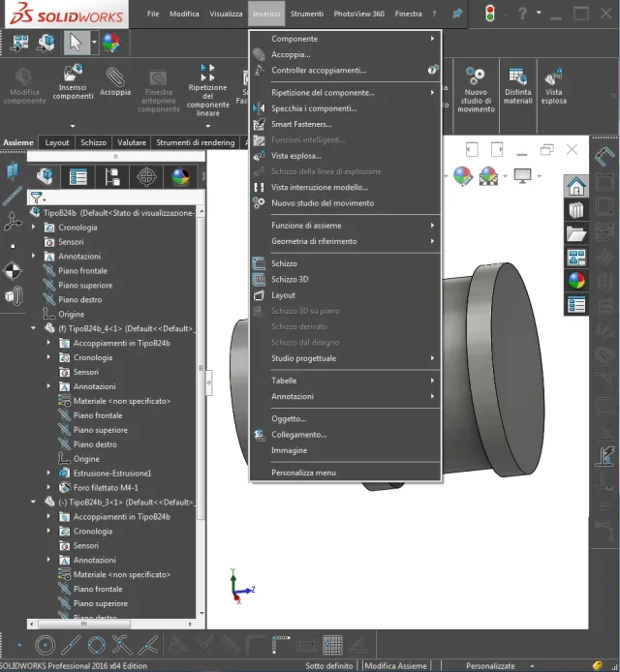
Task: Click the Vista esplosa ribbon icon
Action: (554, 76)
